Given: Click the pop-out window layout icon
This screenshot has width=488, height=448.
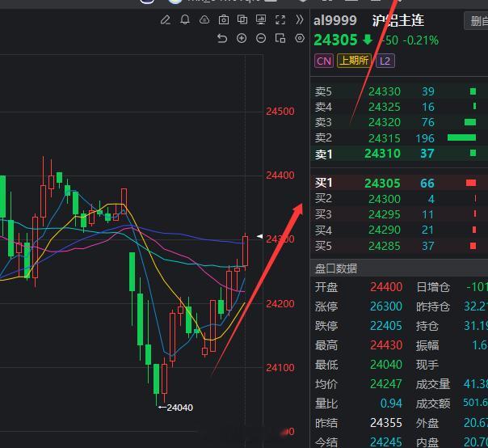Looking at the screenshot, I should 280,38.
